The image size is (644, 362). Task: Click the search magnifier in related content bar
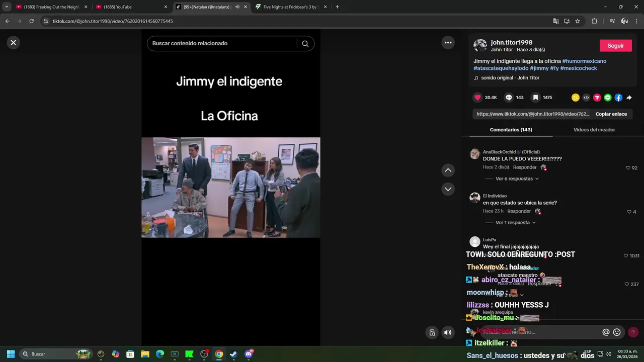point(305,43)
